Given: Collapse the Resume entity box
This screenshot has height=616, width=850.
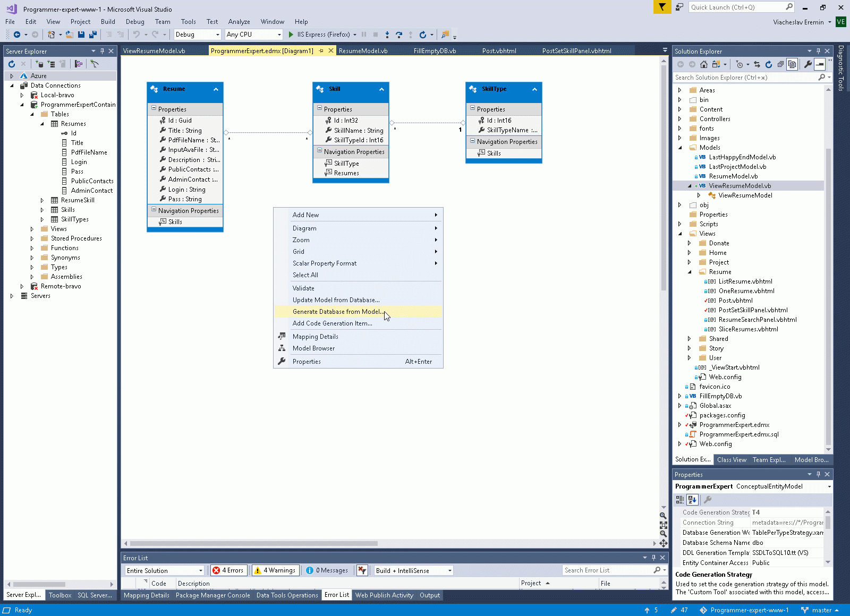Looking at the screenshot, I should (216, 89).
